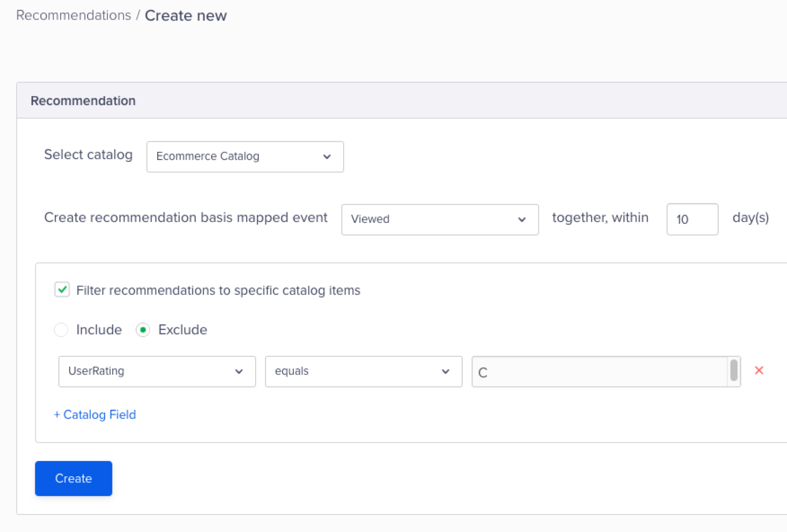787x532 pixels.
Task: Uncheck Filter recommendations to specific catalog items
Action: (x=62, y=290)
